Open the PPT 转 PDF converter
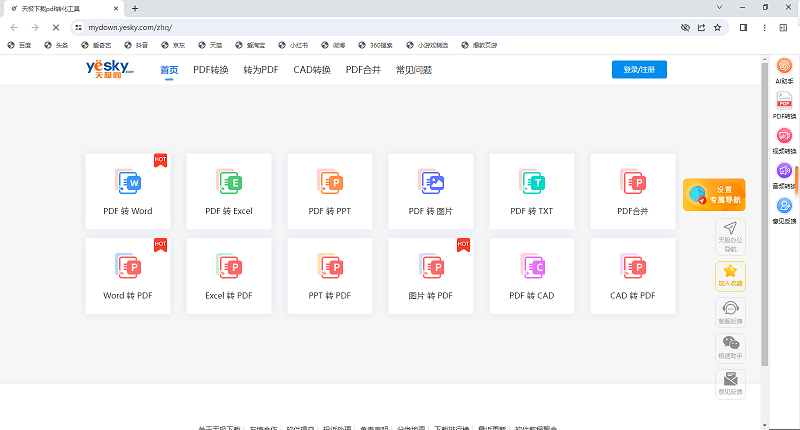 (330, 274)
